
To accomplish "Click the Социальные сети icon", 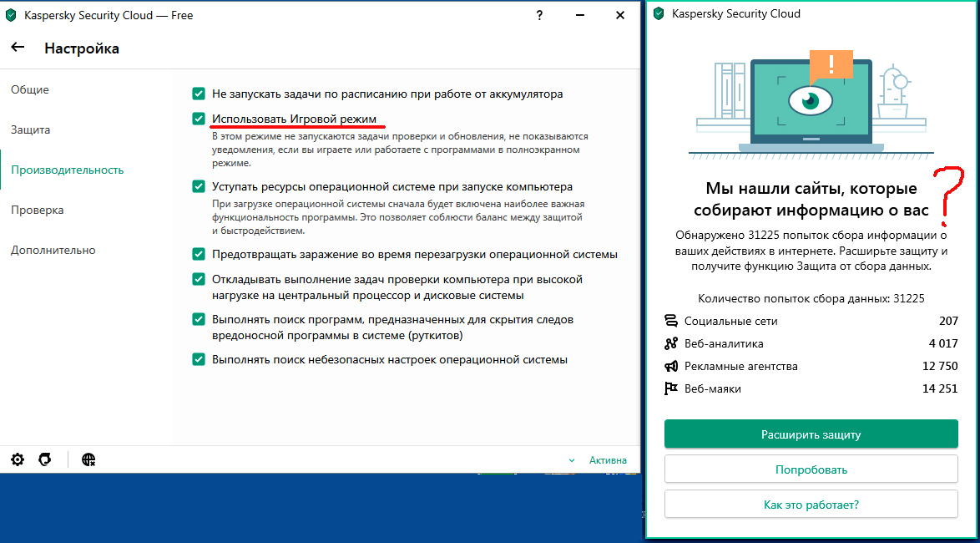I will click(670, 321).
